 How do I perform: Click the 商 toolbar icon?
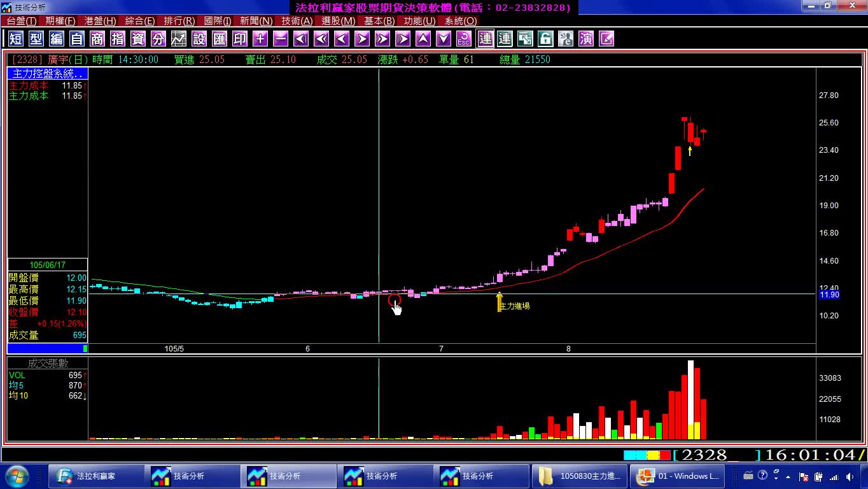coord(97,39)
